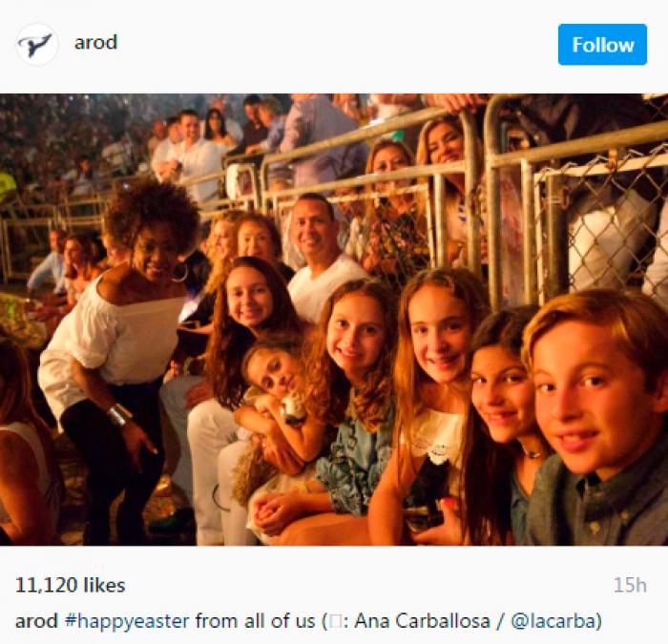The width and height of the screenshot is (668, 644).
Task: Click the arod profile avatar icon
Action: point(36,44)
